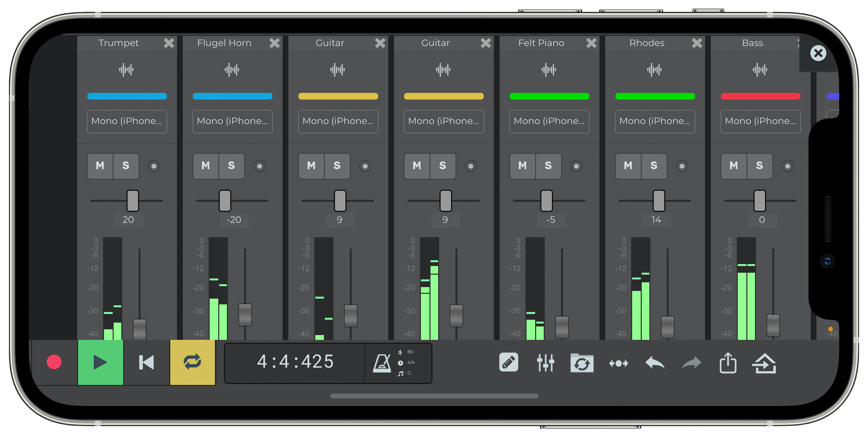Open the project folder sync icon

582,363
